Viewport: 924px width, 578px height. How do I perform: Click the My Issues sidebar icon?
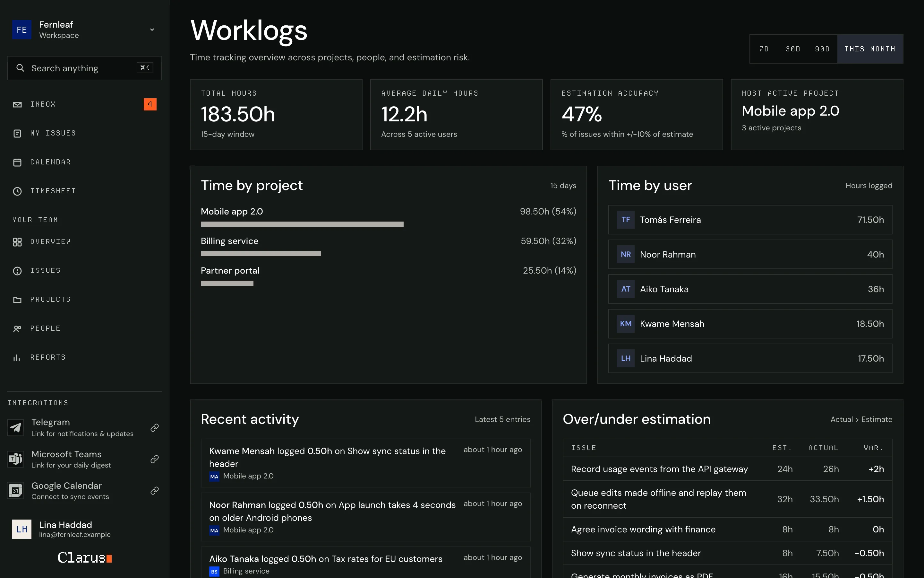(x=17, y=133)
